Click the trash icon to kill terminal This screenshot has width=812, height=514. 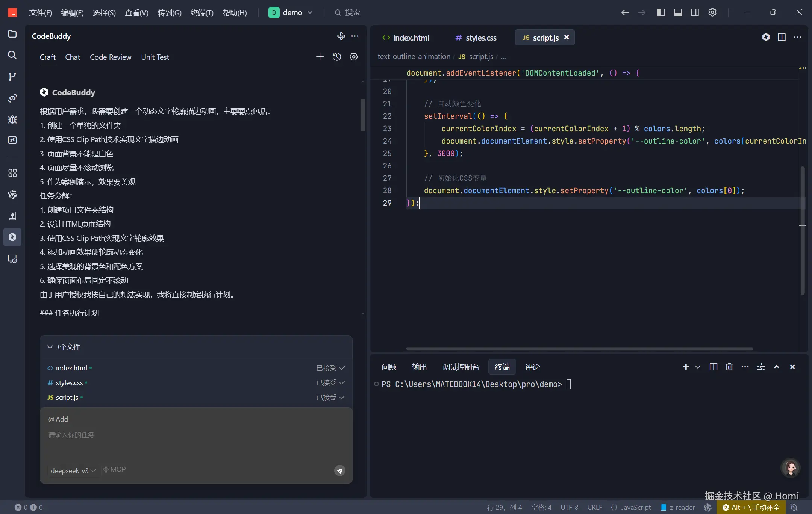pos(729,367)
